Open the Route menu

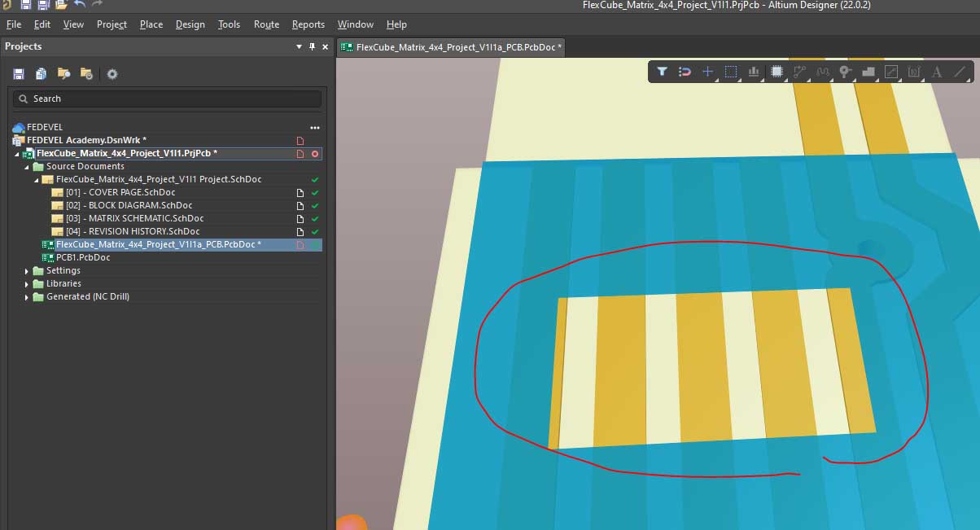coord(266,24)
